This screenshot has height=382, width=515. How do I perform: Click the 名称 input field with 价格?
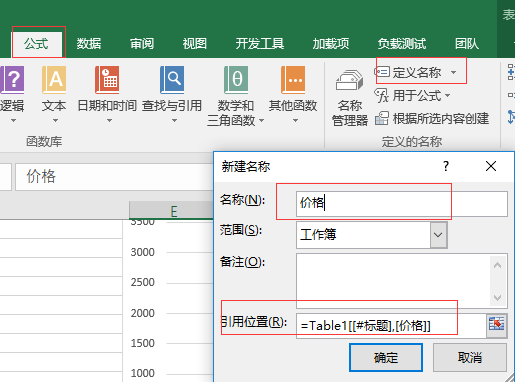[402, 203]
